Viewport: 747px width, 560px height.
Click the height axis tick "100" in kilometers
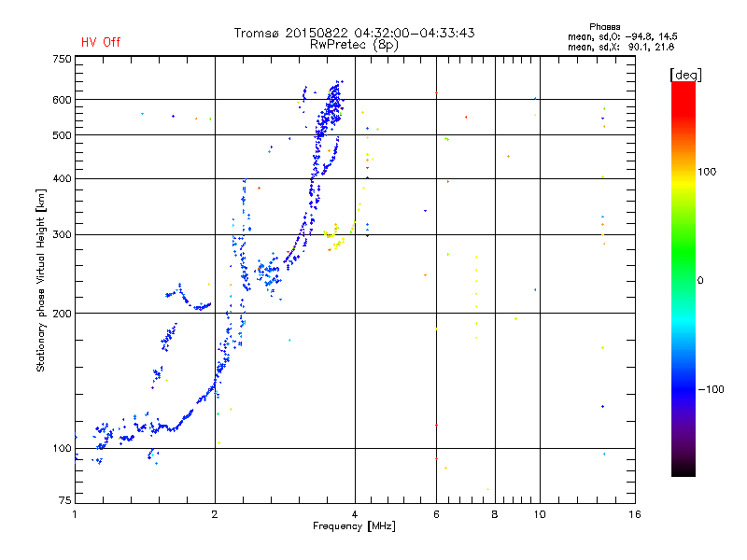[x=62, y=448]
